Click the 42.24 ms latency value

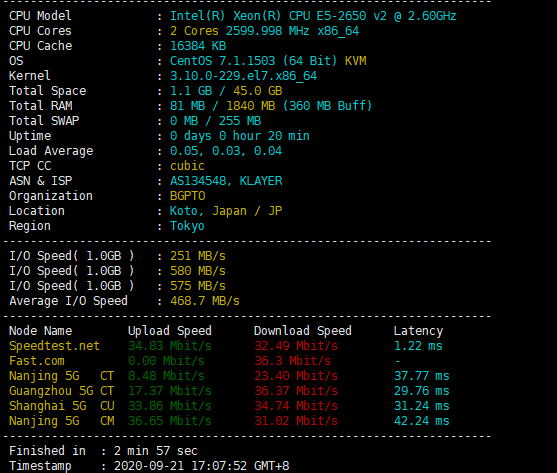tap(422, 421)
